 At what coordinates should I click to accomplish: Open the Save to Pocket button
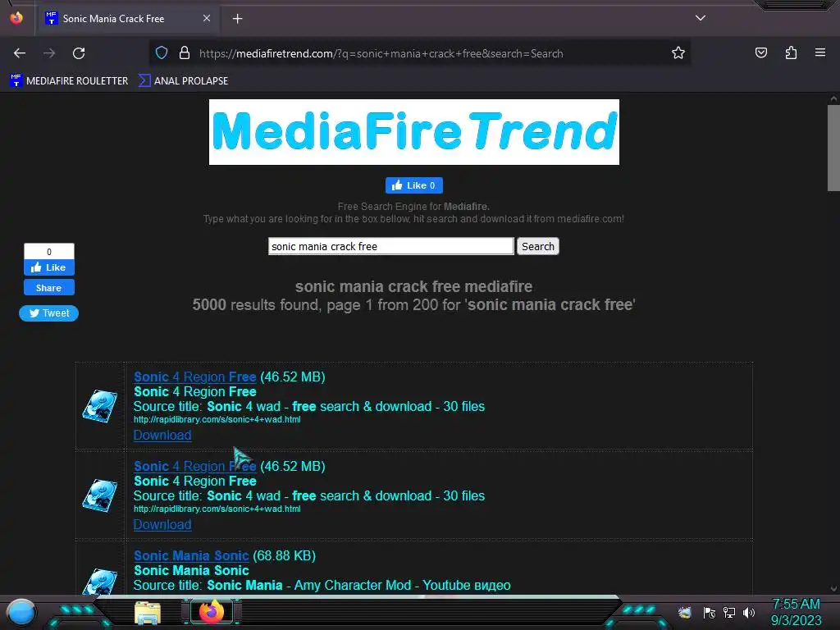click(x=760, y=52)
